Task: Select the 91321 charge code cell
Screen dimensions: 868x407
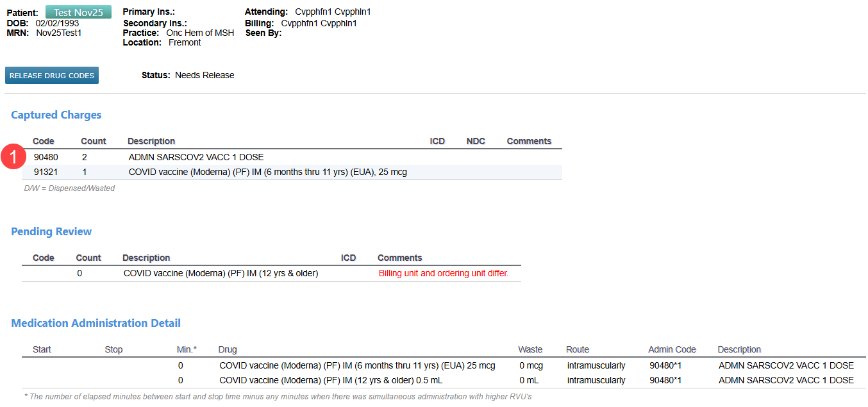Action: click(x=45, y=172)
